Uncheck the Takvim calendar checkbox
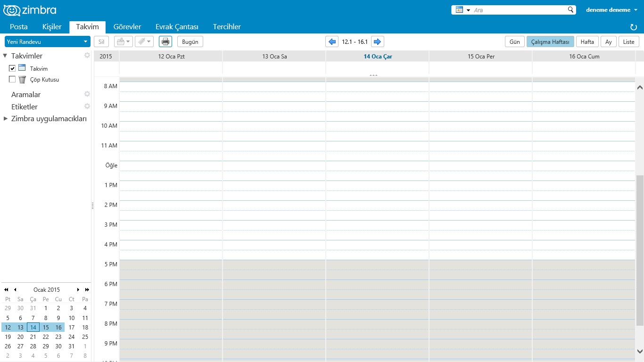Image resolution: width=644 pixels, height=362 pixels. tap(12, 68)
